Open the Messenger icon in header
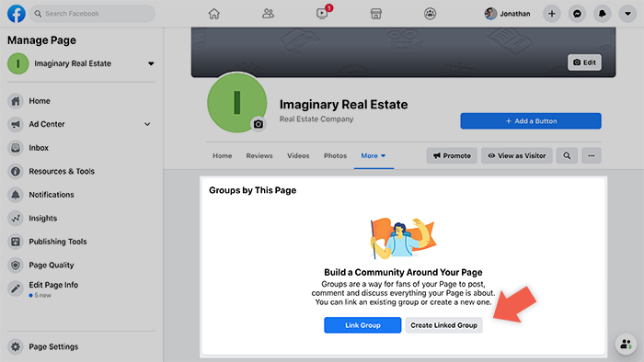This screenshot has height=362, width=644. click(x=577, y=14)
